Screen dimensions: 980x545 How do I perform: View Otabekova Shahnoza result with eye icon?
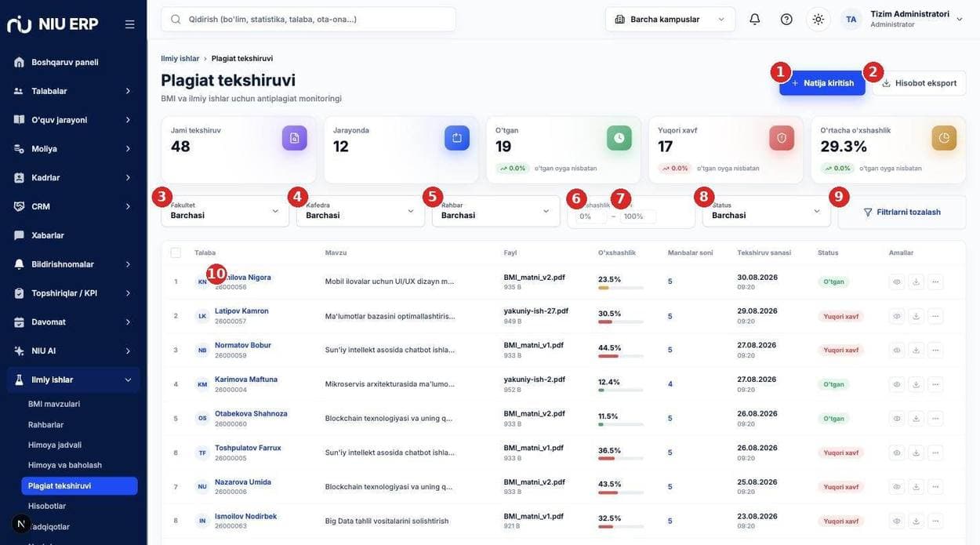pyautogui.click(x=897, y=418)
